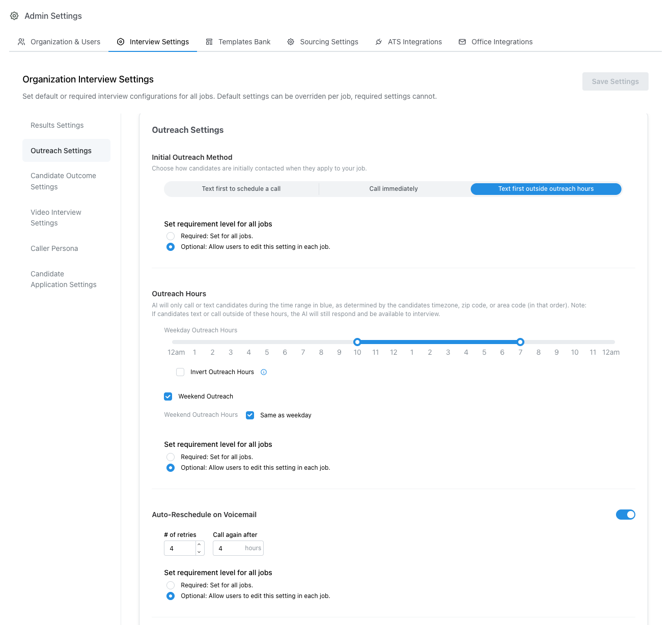Click the weekday outreach start slider handle
Image resolution: width=672 pixels, height=625 pixels.
(x=357, y=342)
